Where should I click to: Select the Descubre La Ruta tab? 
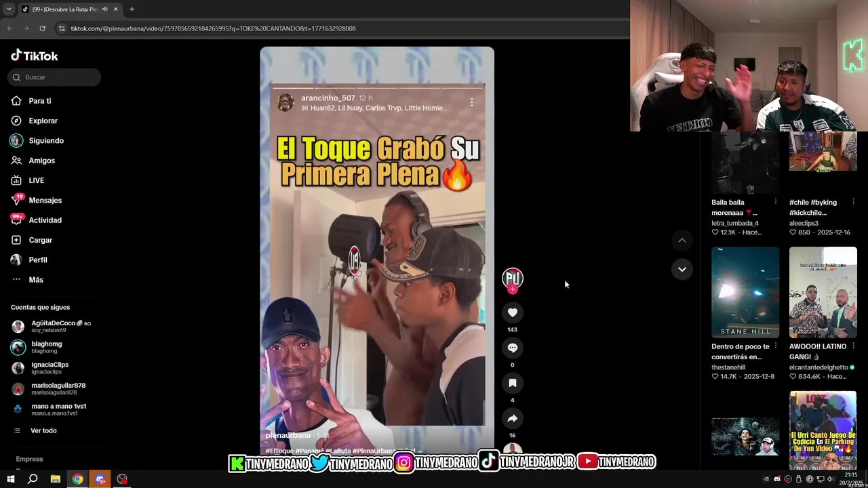(64, 9)
